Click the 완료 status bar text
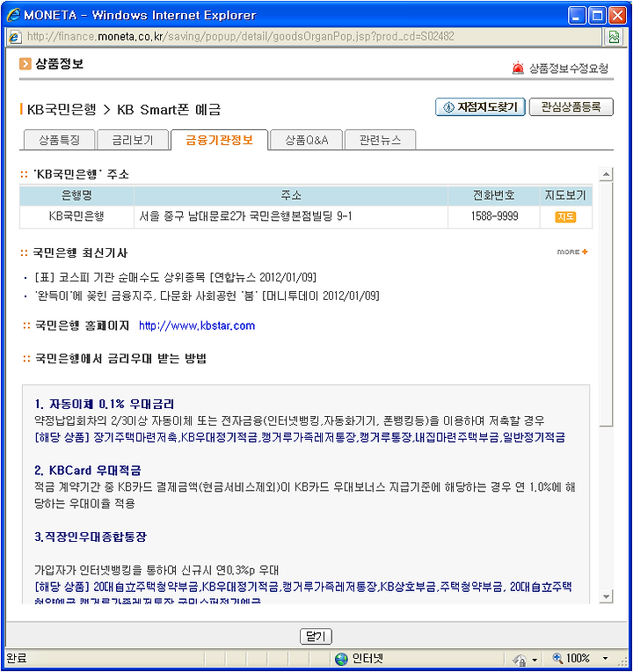The image size is (633, 672). coord(17,658)
